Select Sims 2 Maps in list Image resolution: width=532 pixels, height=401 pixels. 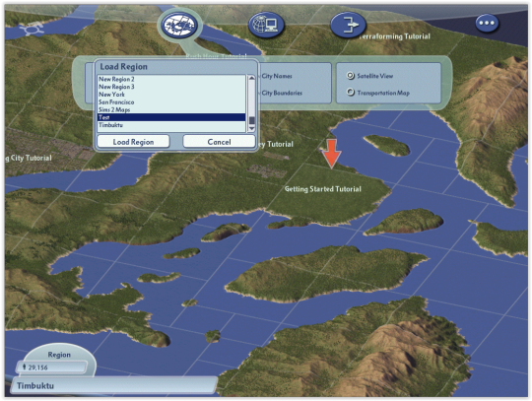(x=171, y=110)
